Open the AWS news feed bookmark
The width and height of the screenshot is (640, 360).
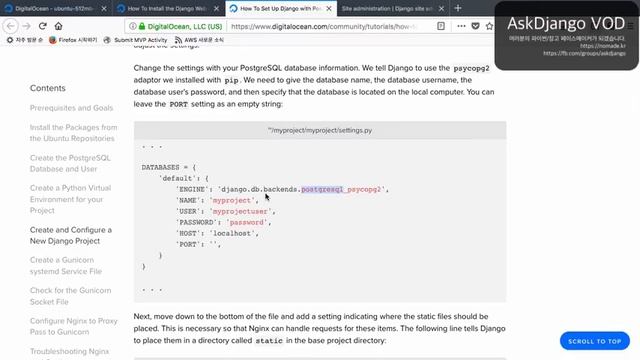point(199,40)
